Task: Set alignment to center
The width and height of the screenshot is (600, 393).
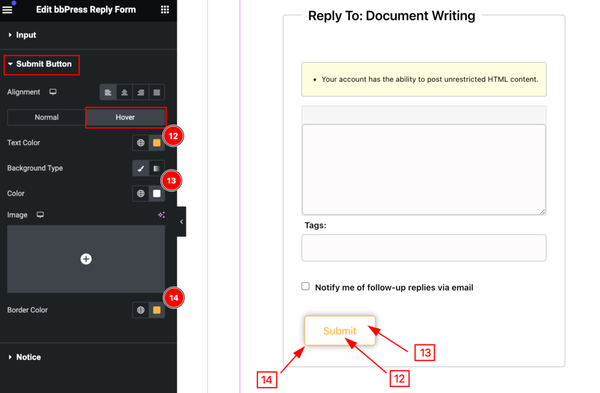Action: [x=124, y=92]
